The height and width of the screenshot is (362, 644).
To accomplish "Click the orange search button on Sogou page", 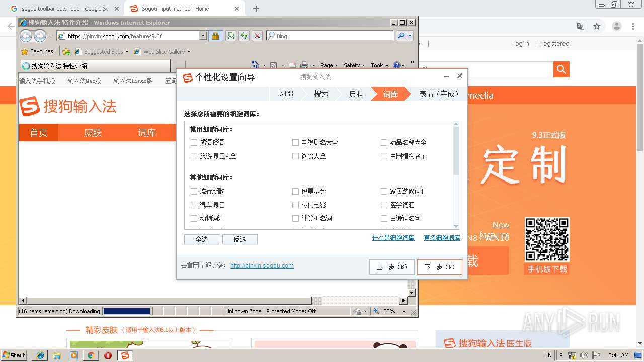I will pyautogui.click(x=561, y=69).
